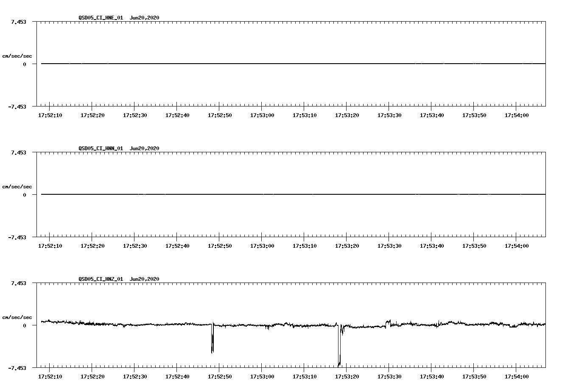Click 17:52:10 time label under HNE plot
This screenshot has height=392, width=576.
tap(50, 115)
